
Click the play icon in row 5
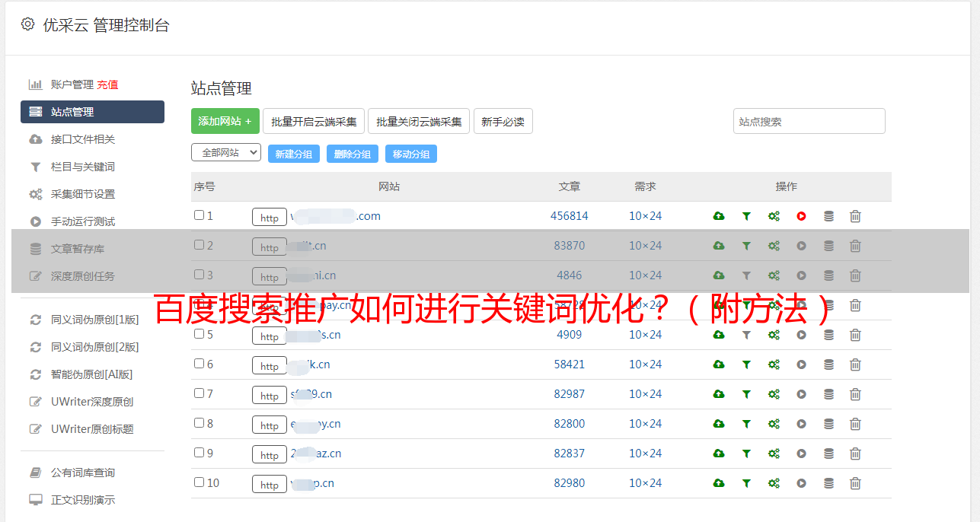[x=801, y=335]
